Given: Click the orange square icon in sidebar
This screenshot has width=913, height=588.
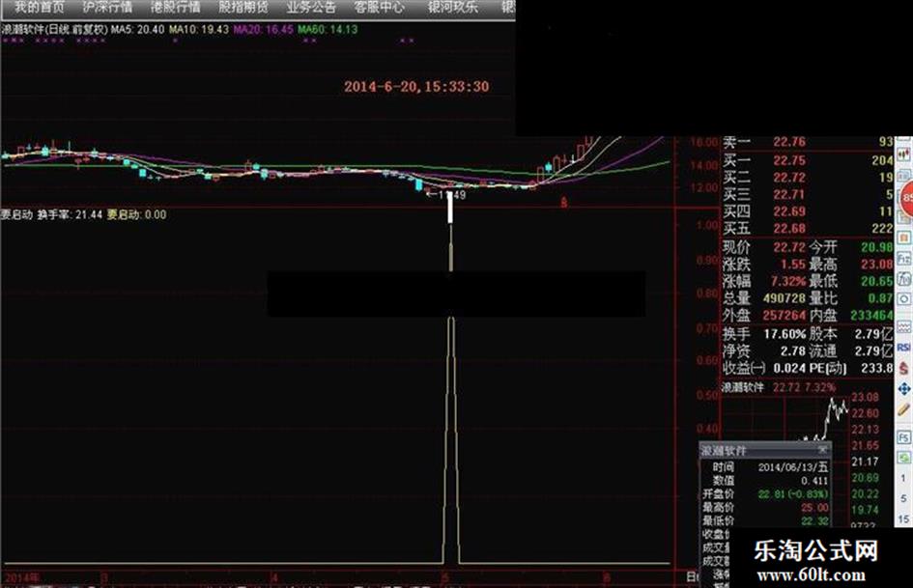Looking at the screenshot, I should point(903,238).
